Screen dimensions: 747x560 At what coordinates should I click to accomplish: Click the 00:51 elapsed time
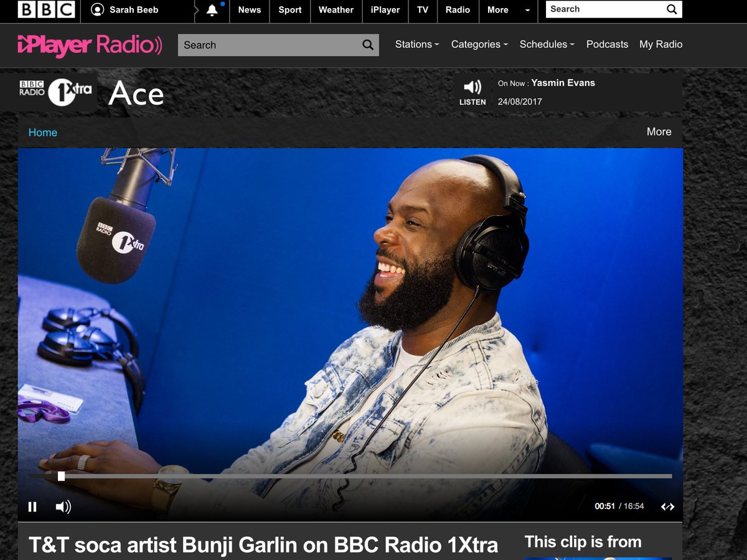(x=604, y=506)
